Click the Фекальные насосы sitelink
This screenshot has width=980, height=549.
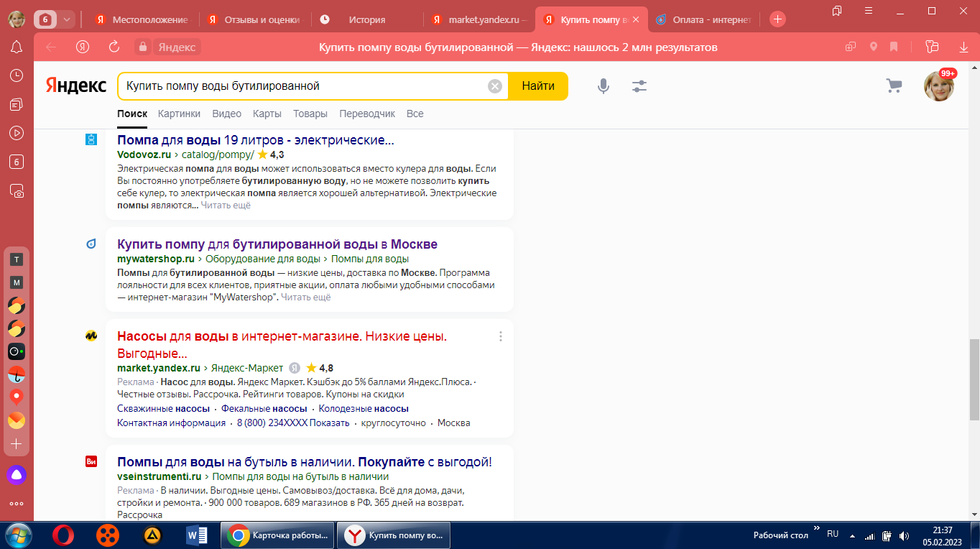click(x=264, y=409)
